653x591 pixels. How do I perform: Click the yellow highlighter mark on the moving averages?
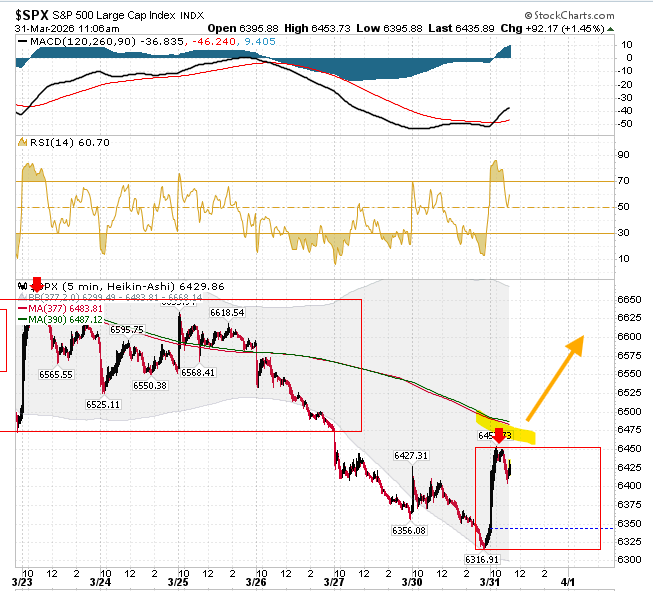point(506,427)
